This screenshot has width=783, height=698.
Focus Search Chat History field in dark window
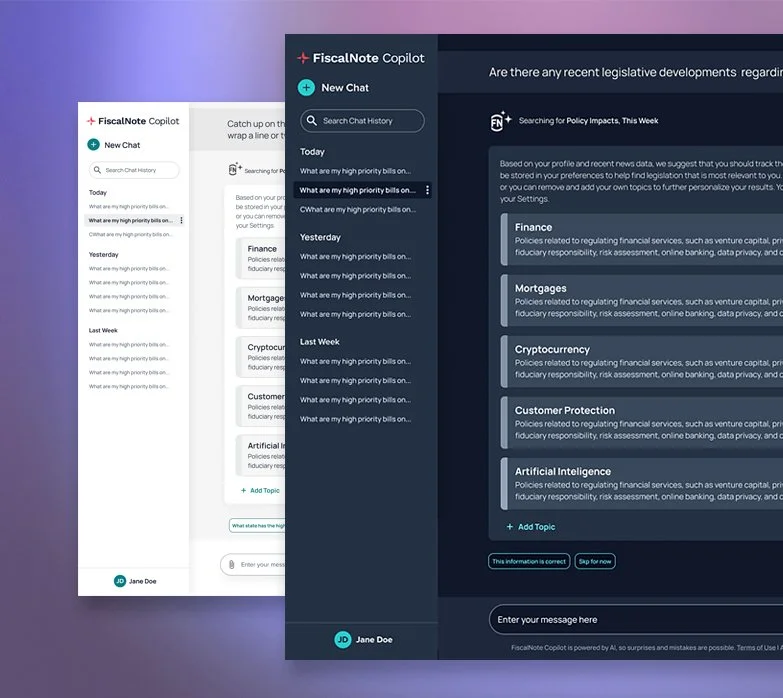[x=362, y=121]
